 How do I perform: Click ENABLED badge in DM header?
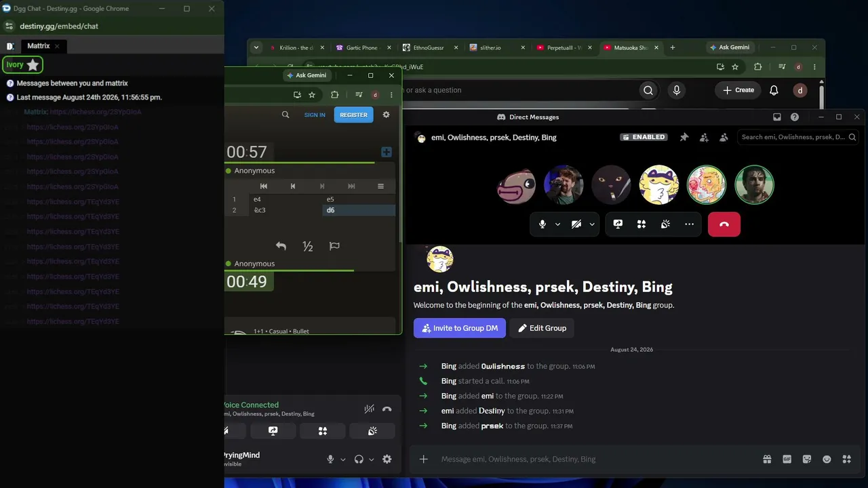[x=644, y=137]
